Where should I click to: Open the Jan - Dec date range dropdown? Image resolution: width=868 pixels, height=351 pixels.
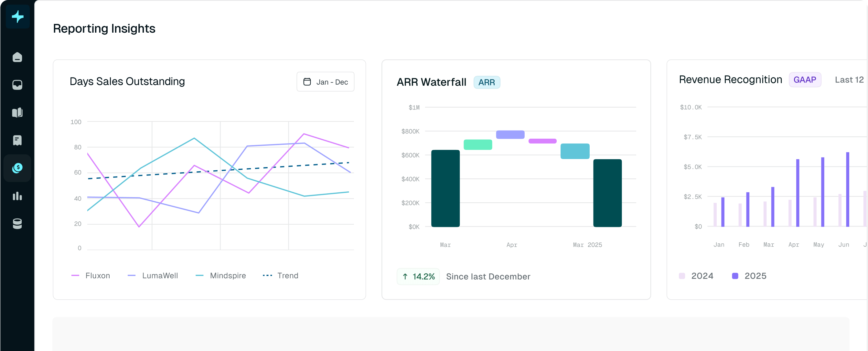tap(325, 82)
